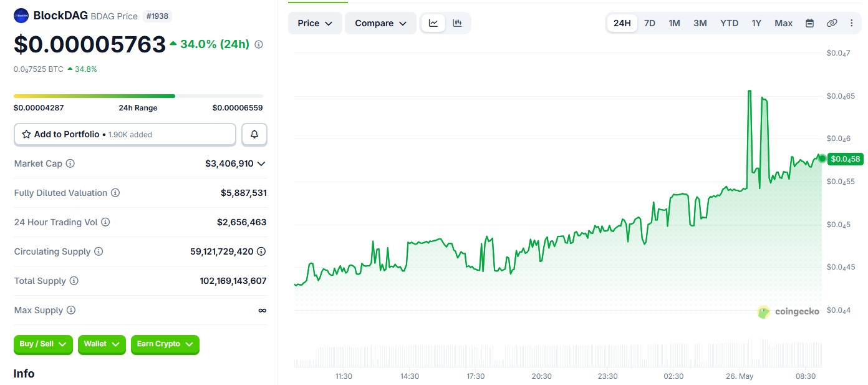
Task: Click the volume bars below the chart
Action: pos(558,354)
